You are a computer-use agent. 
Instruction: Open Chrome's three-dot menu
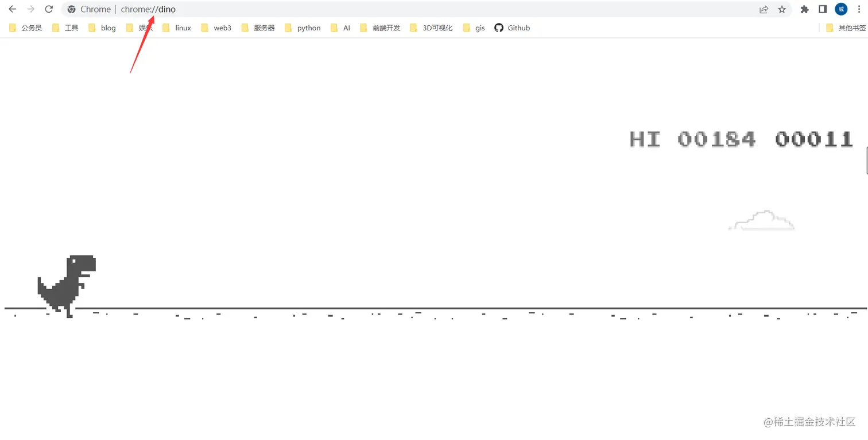(x=859, y=9)
